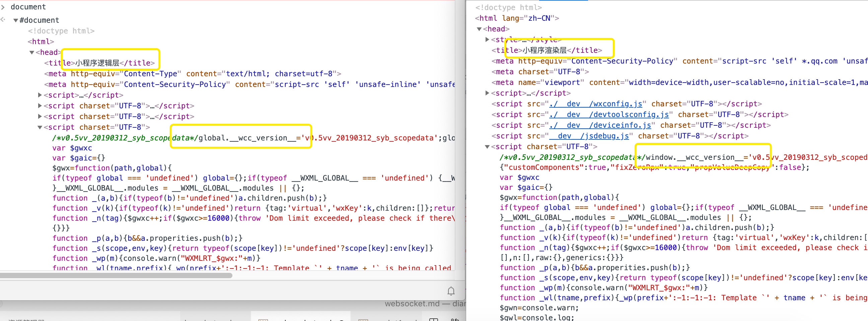
Task: Select the title 小程序逻辑层 element
Action: [99, 63]
